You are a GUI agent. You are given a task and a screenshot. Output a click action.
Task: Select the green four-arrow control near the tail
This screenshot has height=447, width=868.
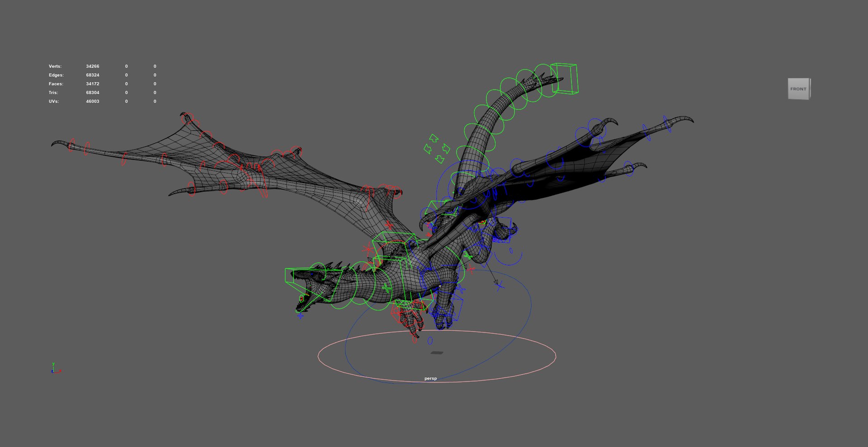[437, 148]
